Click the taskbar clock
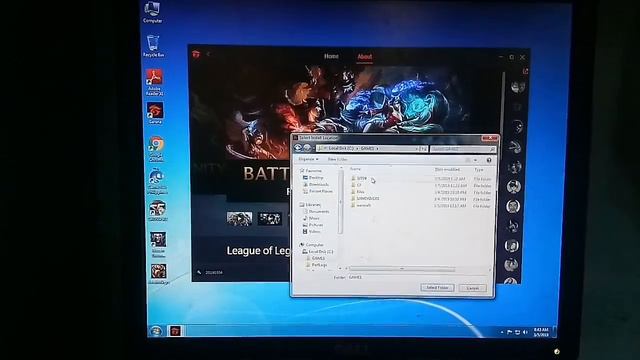The image size is (640, 360). click(541, 332)
